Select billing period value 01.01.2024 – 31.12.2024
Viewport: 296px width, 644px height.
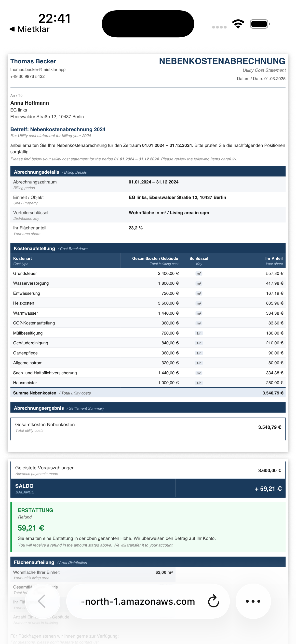(153, 182)
